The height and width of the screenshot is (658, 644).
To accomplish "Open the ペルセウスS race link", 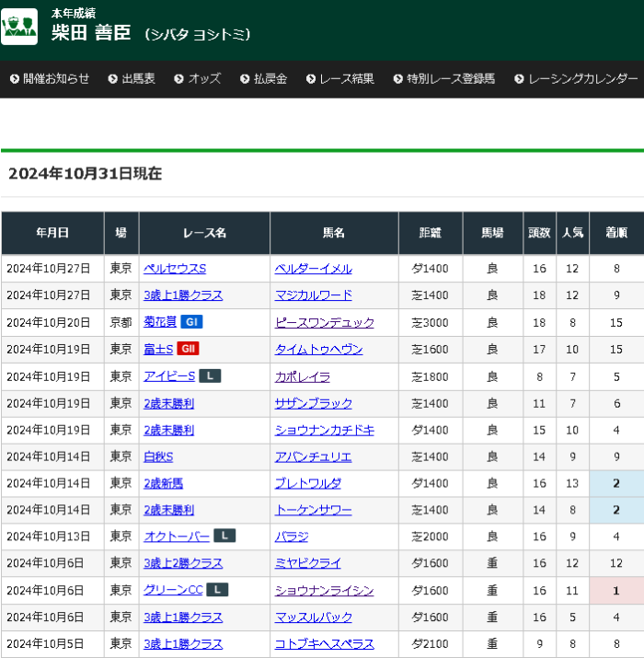I will click(x=175, y=269).
